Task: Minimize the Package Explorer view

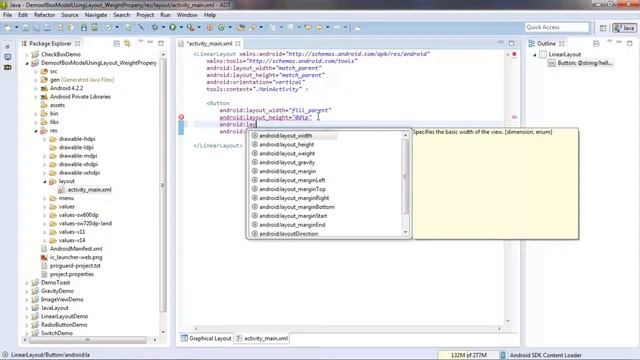Action: [150, 42]
